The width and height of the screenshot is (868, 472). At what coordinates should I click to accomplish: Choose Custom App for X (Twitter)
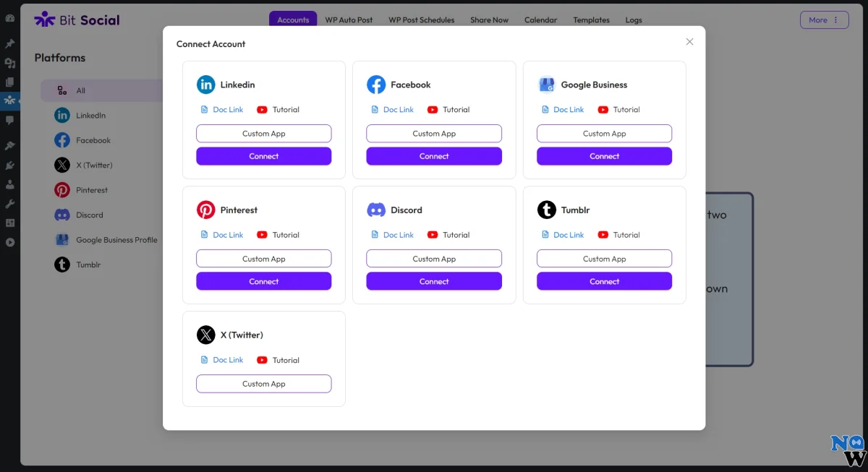(x=264, y=384)
